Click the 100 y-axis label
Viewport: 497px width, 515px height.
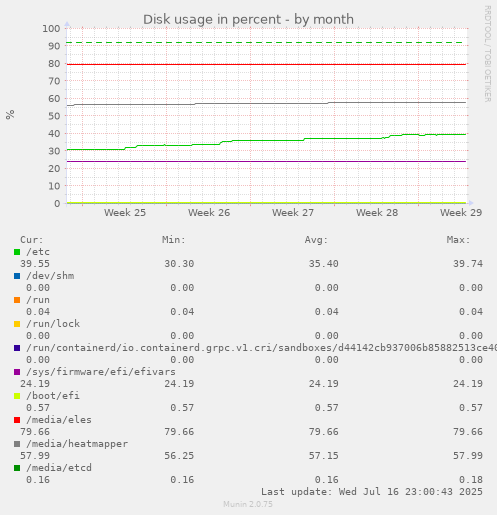pos(51,29)
